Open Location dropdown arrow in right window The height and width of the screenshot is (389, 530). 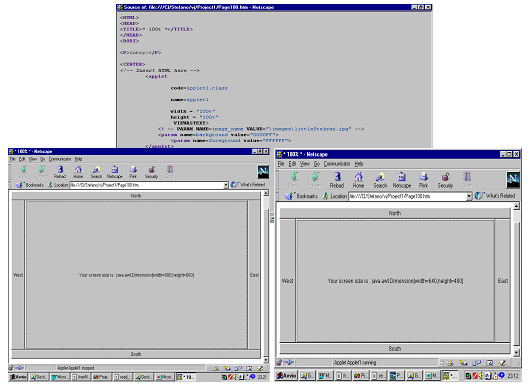click(469, 196)
